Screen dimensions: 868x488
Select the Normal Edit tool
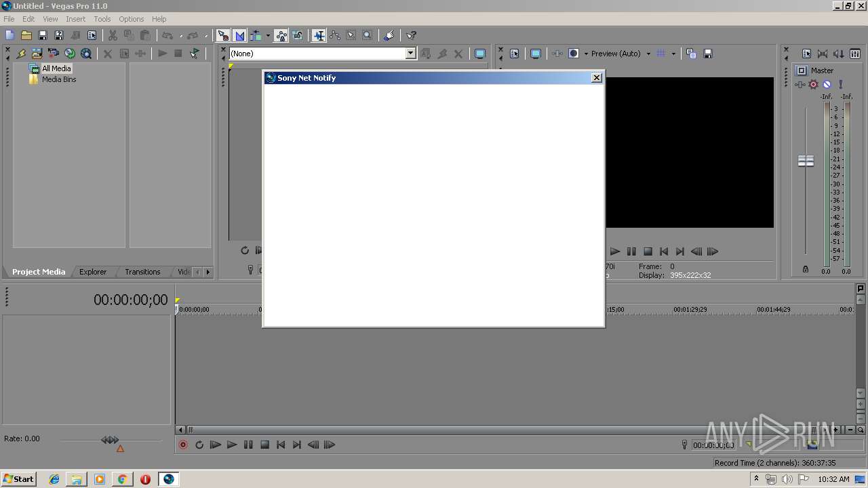(x=319, y=35)
